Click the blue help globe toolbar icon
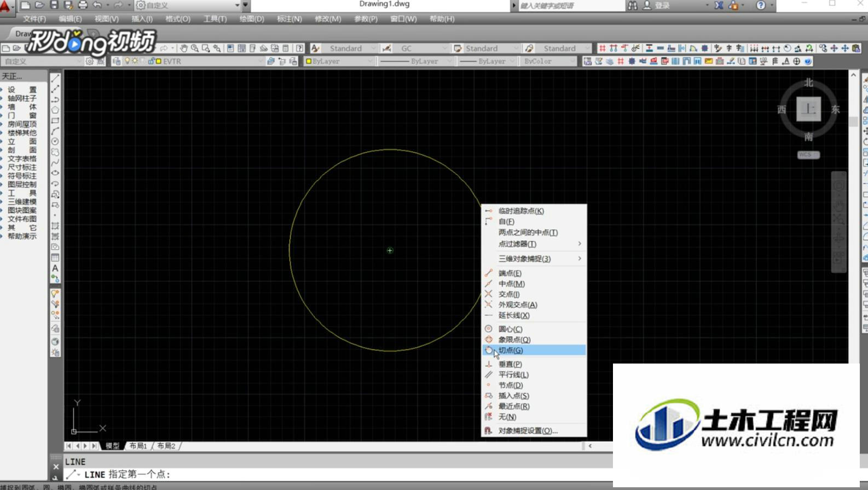The width and height of the screenshot is (868, 490). click(808, 61)
